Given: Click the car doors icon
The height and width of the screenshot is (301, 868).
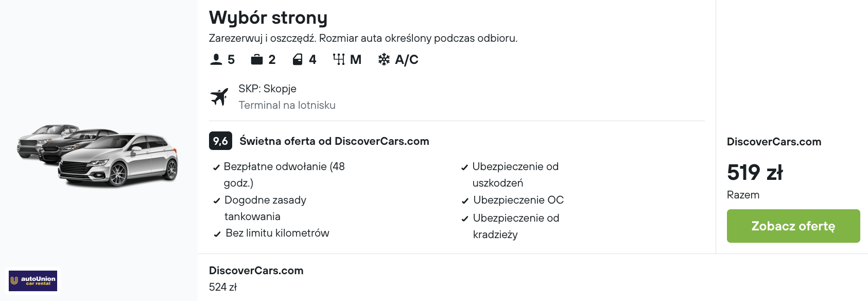Looking at the screenshot, I should [298, 60].
